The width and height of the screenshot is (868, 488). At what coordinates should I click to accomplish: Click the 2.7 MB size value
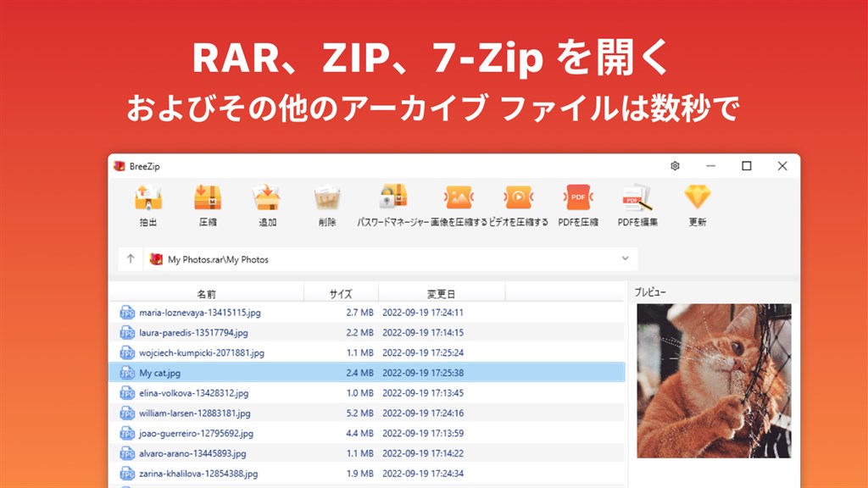tap(359, 313)
